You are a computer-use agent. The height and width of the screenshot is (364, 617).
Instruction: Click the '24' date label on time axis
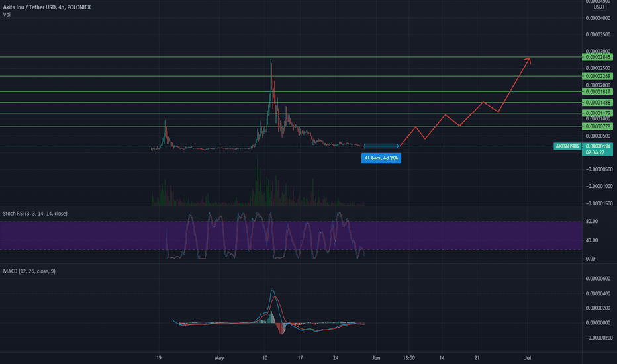coord(335,358)
